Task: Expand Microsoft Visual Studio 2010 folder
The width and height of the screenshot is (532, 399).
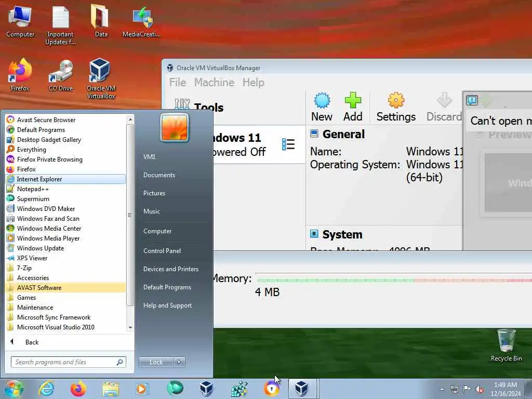Action: click(65, 327)
